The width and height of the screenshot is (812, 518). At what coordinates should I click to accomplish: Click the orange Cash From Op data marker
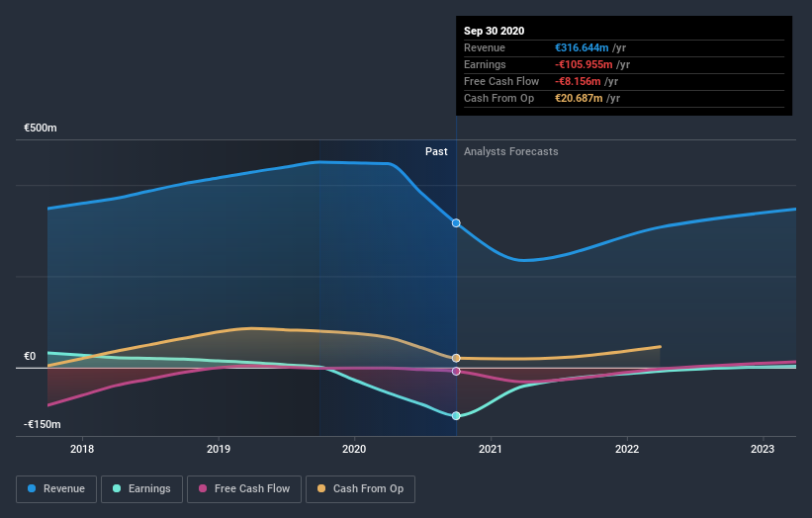click(456, 358)
